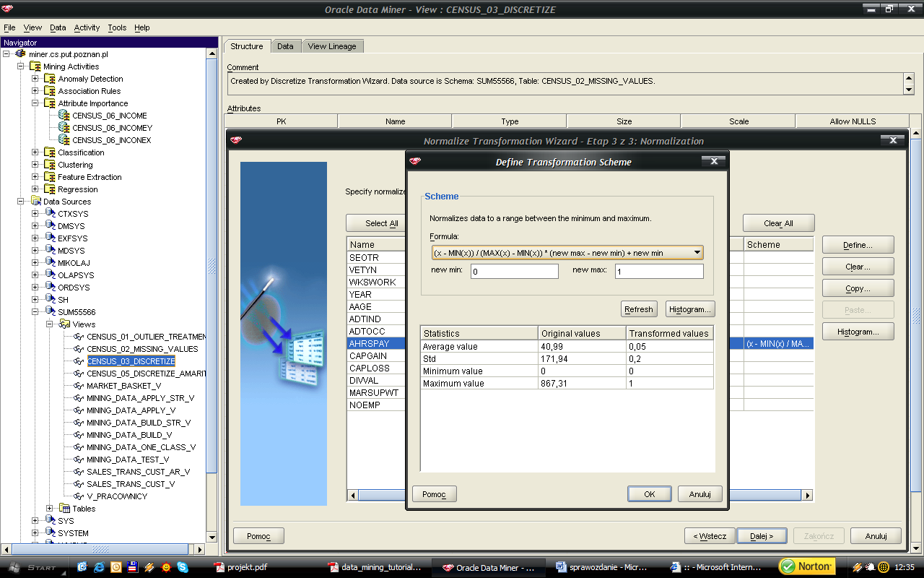Image resolution: width=924 pixels, height=578 pixels.
Task: Click the MIKOLAJ schema icon
Action: coord(50,263)
